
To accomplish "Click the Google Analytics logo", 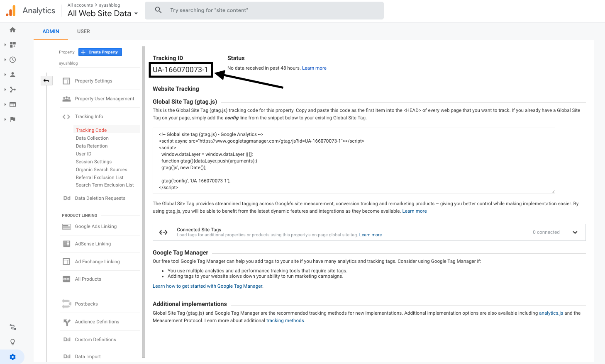I will point(11,11).
